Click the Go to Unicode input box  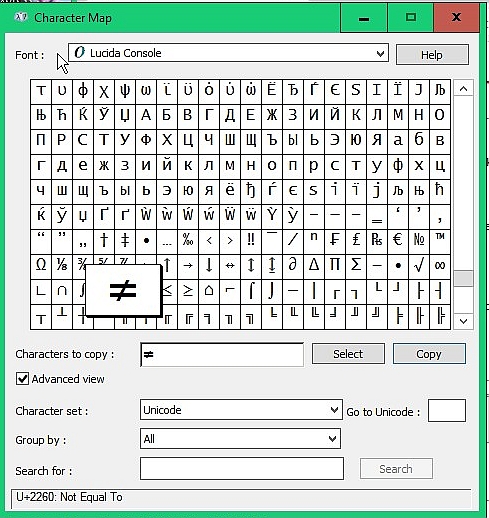(447, 411)
